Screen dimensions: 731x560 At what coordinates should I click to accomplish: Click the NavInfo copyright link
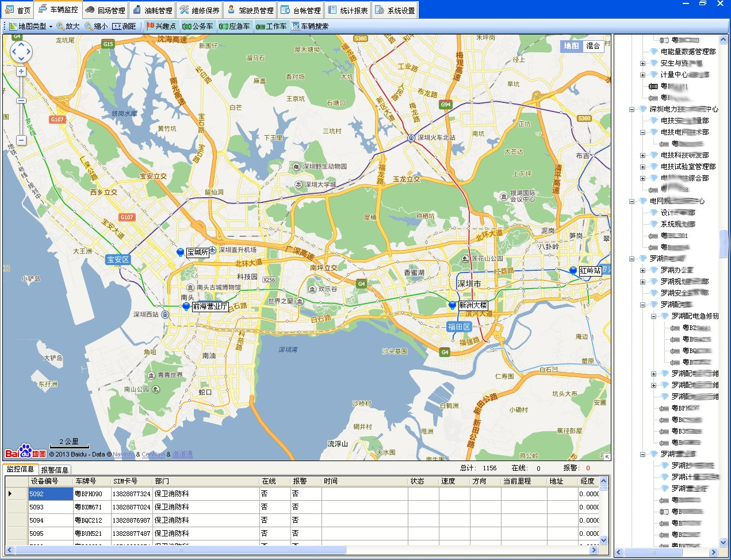click(x=123, y=454)
